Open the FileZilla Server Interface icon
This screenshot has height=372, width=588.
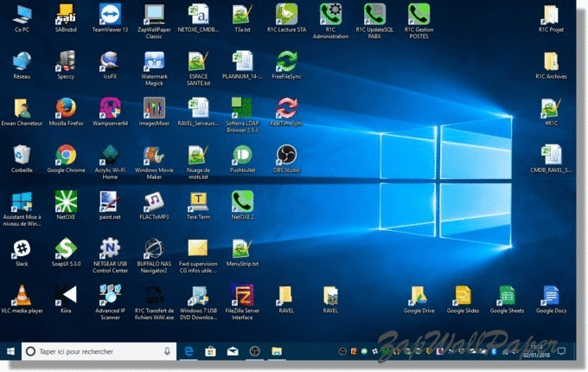[x=242, y=294]
